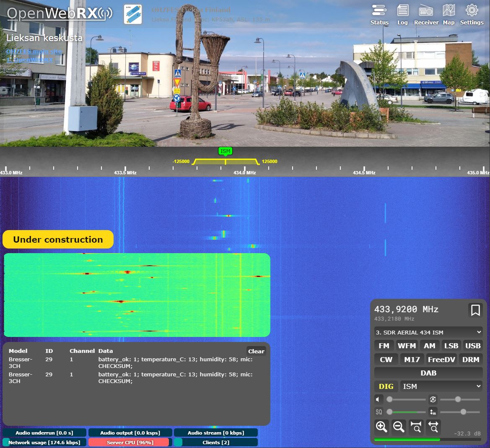The image size is (490, 448).
Task: Toggle the Receiver panel from top bar
Action: (426, 15)
